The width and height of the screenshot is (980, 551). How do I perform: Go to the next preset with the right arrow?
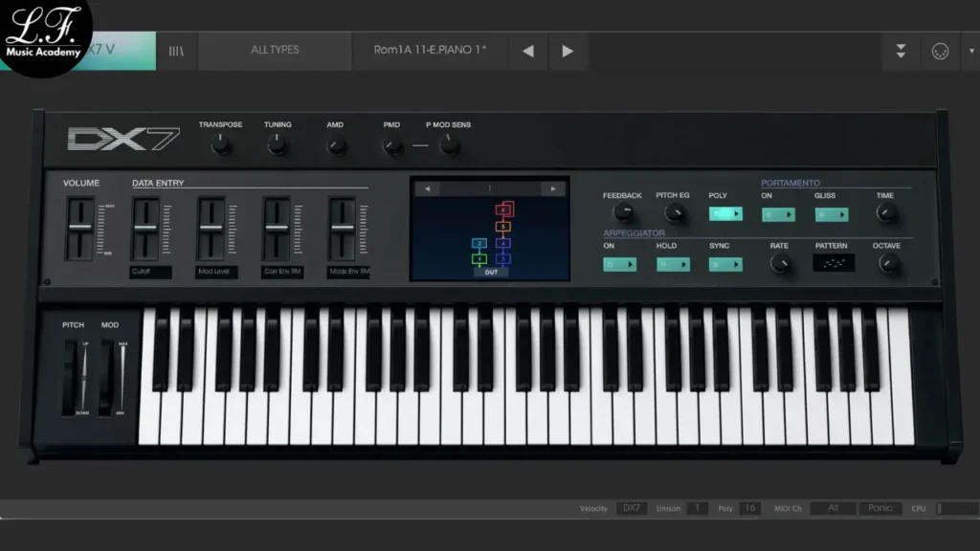tap(568, 51)
